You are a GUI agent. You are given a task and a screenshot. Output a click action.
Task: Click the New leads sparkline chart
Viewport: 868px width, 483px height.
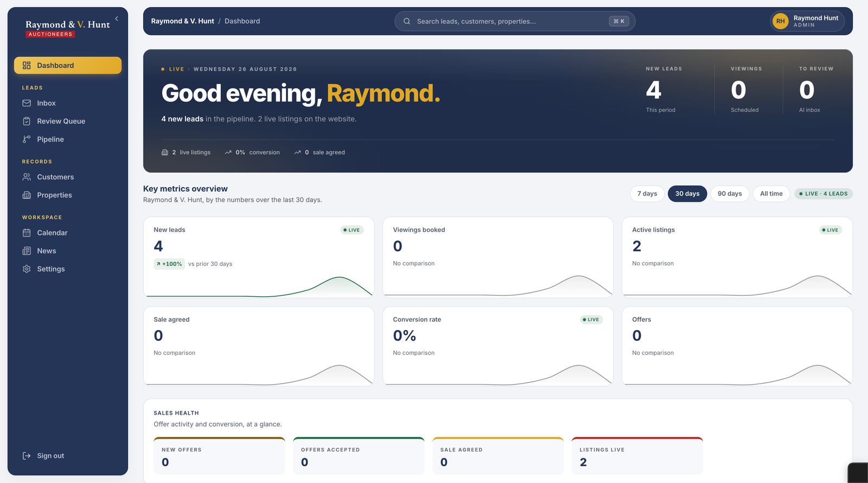pyautogui.click(x=259, y=287)
